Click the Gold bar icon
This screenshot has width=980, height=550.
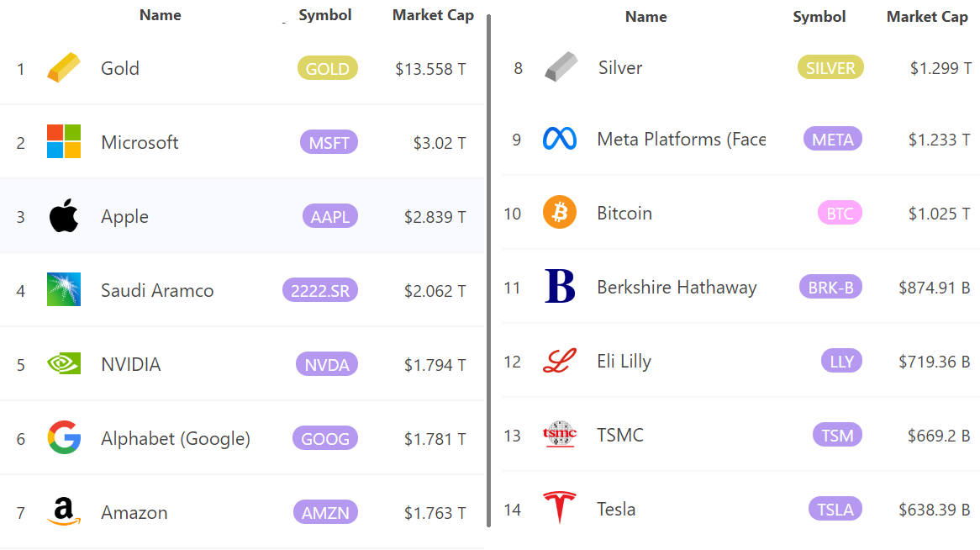(64, 68)
